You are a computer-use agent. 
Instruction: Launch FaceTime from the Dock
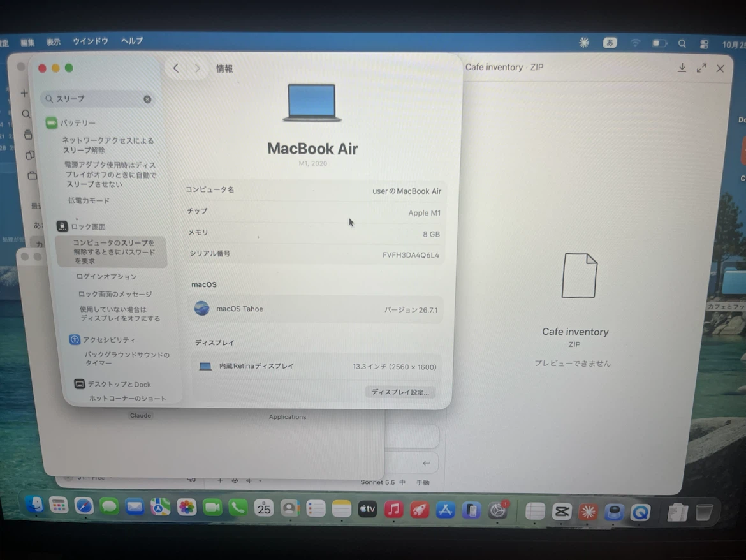tap(212, 508)
